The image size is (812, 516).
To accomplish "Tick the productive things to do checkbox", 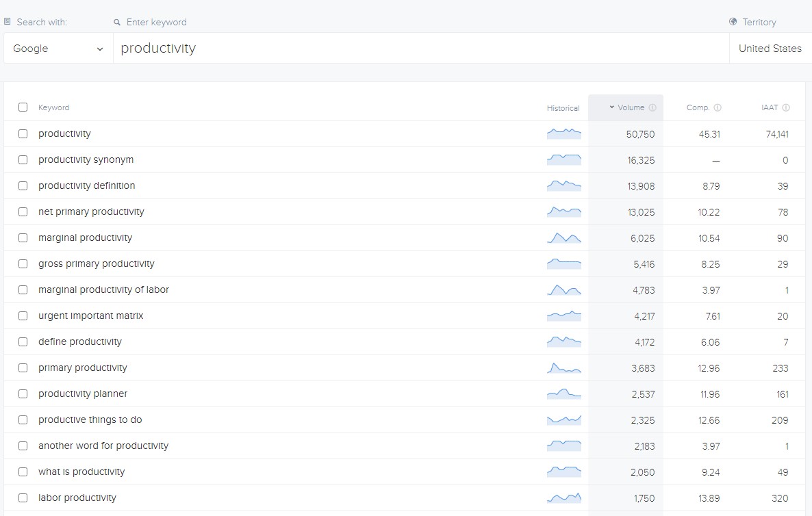I will tap(23, 420).
